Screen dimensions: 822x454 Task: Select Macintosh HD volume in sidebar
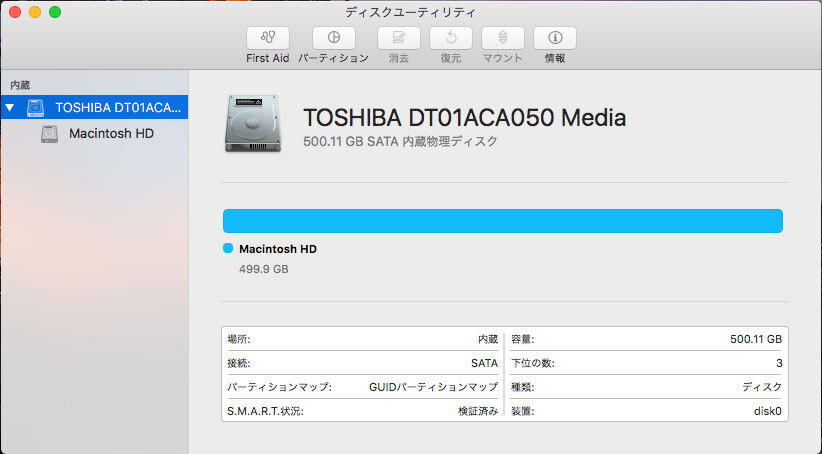pyautogui.click(x=94, y=134)
